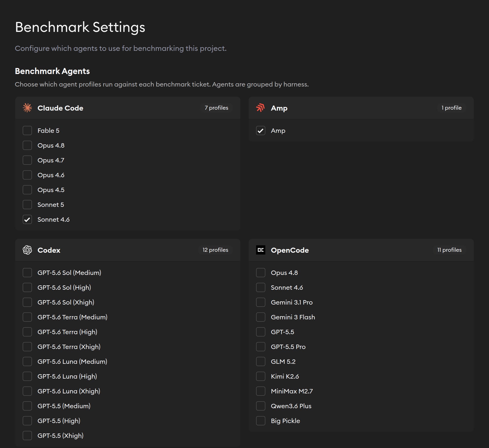The image size is (489, 448).
Task: Enable the Opus 4.5 profile
Action: [x=27, y=190]
